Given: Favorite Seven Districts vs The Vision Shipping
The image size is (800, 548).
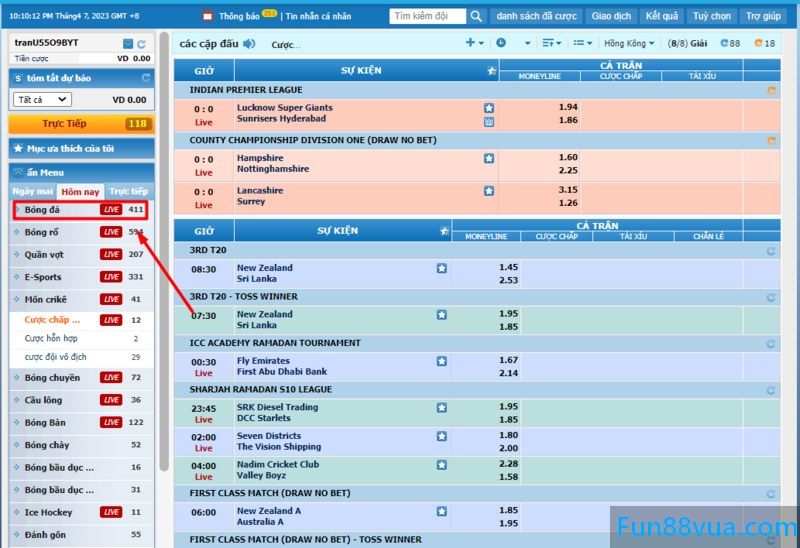Looking at the screenshot, I should tap(442, 436).
